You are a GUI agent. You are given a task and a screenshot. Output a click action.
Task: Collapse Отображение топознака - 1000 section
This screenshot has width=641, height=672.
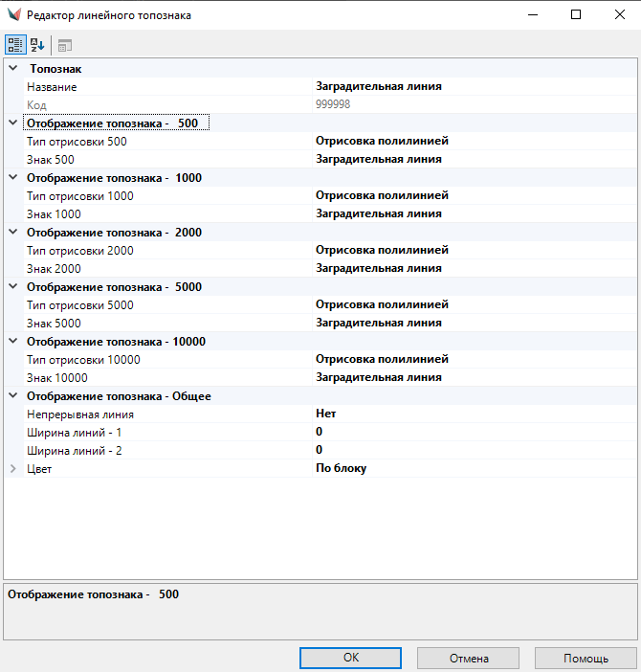[12, 178]
